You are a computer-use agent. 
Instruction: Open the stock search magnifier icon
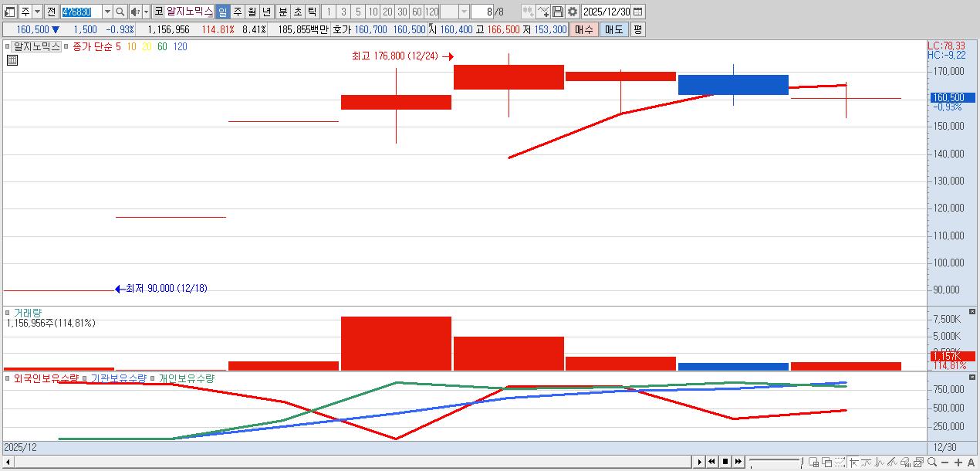[120, 12]
